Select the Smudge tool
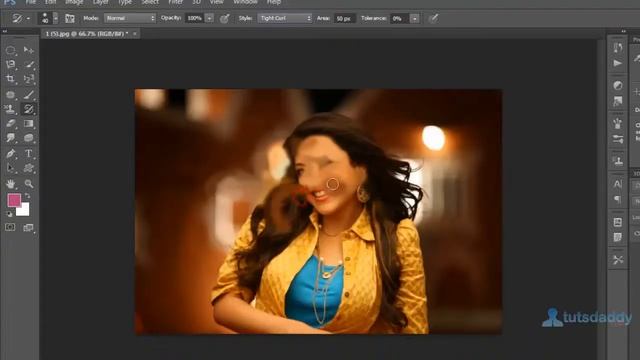This screenshot has width=640, height=360. (11, 138)
